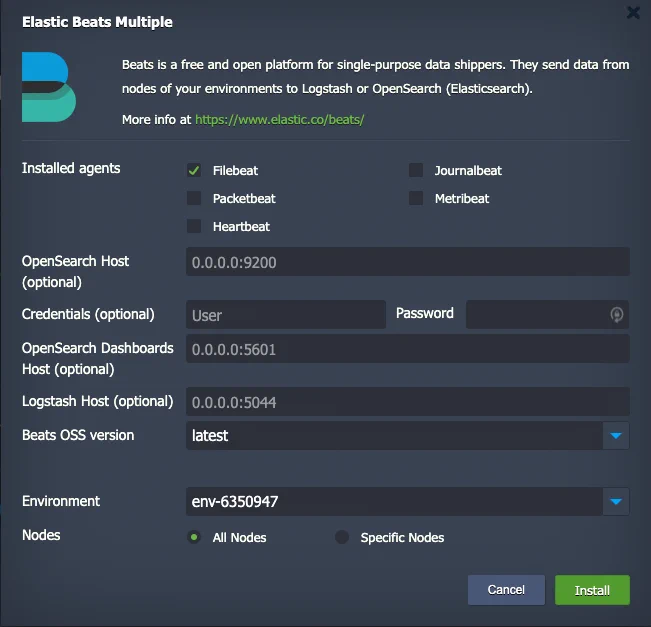Click the 'Beats OSS version' label
651x627 pixels.
point(78,435)
